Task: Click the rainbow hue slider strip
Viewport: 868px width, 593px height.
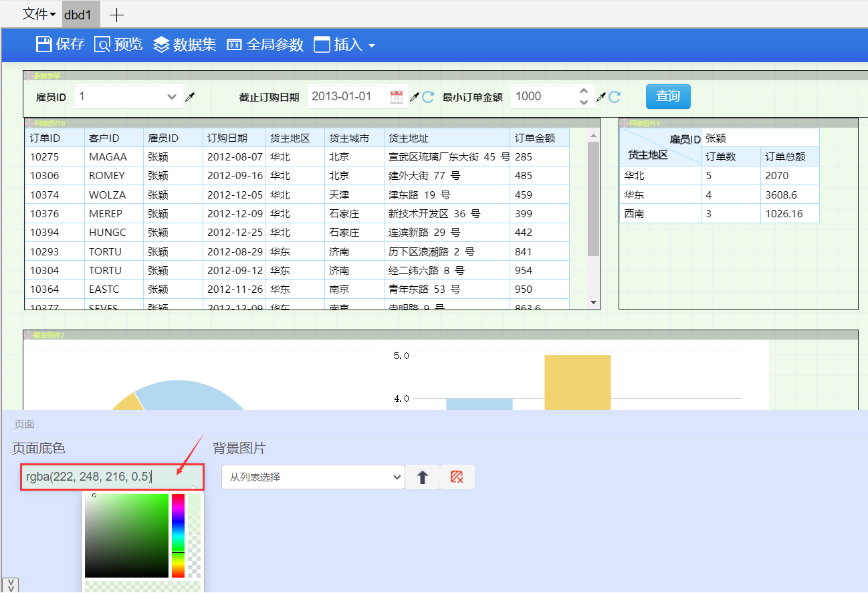Action: 178,535
